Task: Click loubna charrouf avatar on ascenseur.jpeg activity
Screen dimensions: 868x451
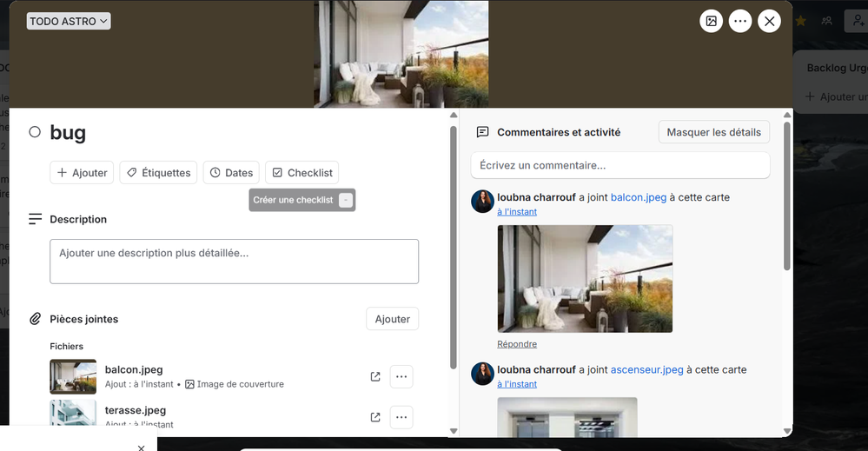Action: pos(483,374)
